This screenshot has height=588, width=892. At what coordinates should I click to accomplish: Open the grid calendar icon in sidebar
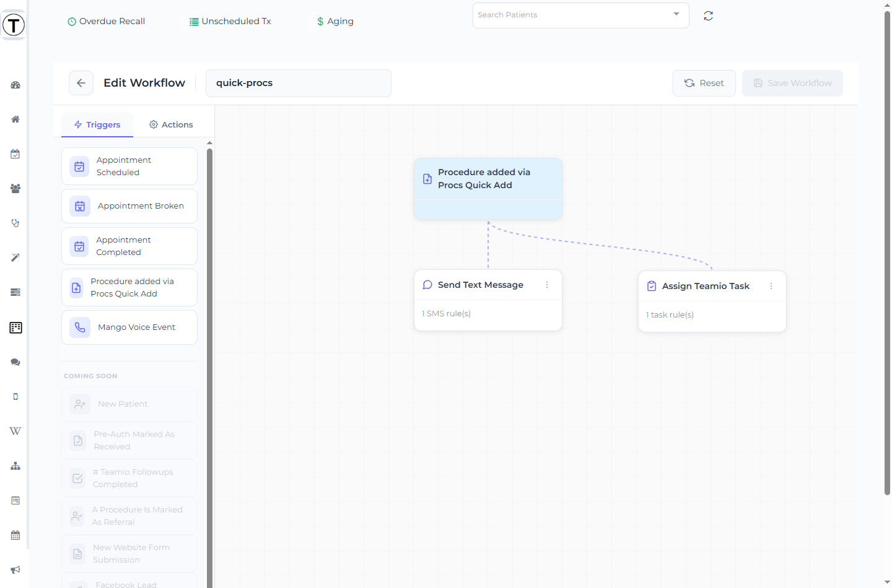pyautogui.click(x=15, y=535)
